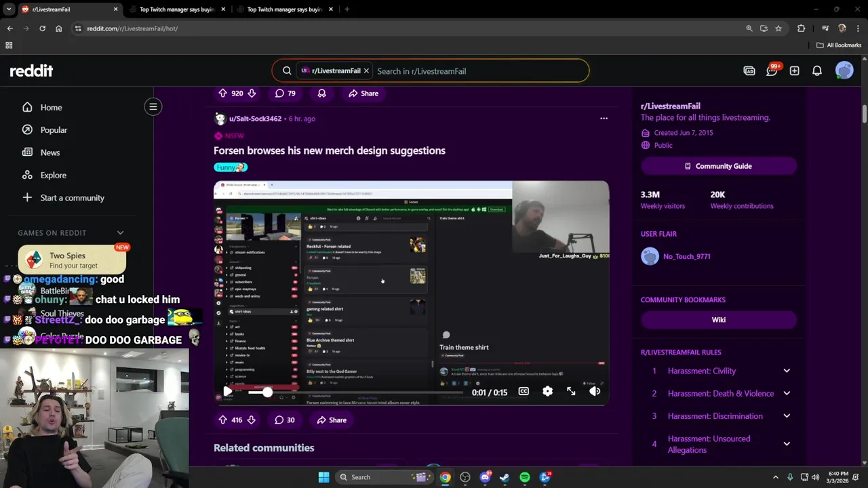Give an award to the upper post
This screenshot has height=488, width=868.
(322, 94)
